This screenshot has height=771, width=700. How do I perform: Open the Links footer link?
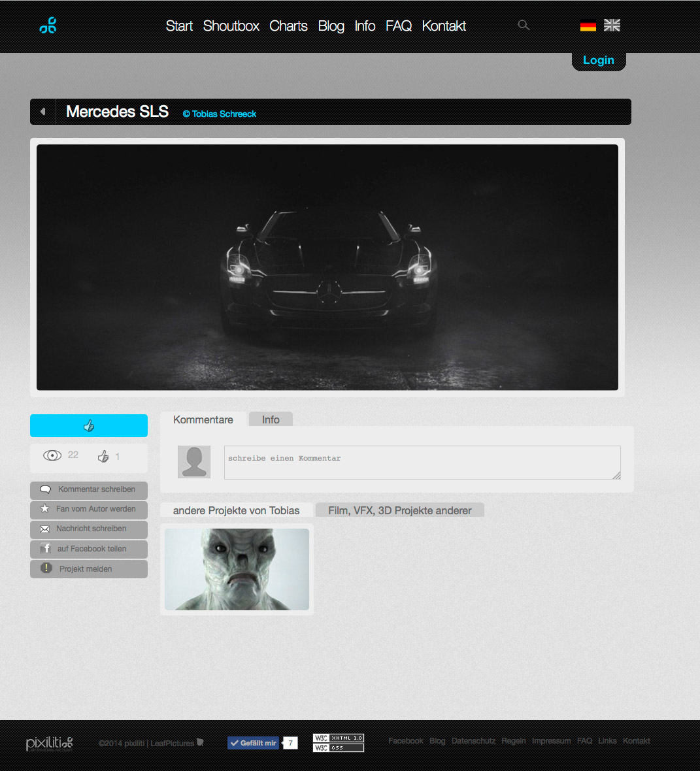608,741
